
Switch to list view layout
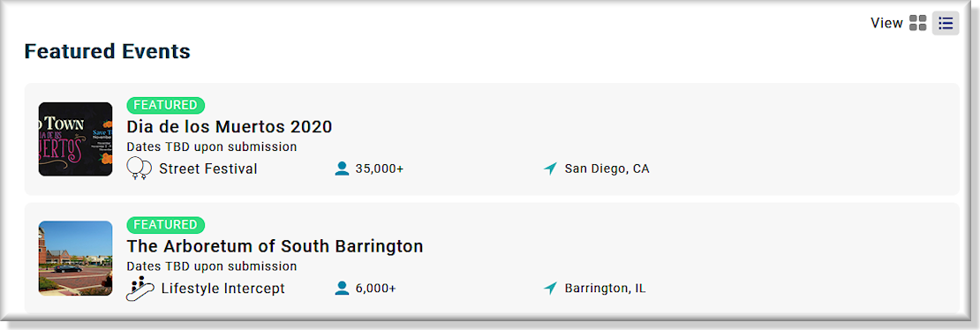(x=946, y=23)
